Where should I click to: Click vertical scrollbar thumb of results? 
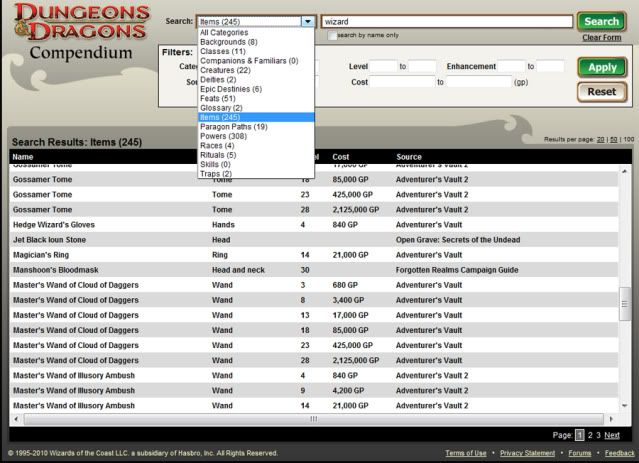pos(625,304)
